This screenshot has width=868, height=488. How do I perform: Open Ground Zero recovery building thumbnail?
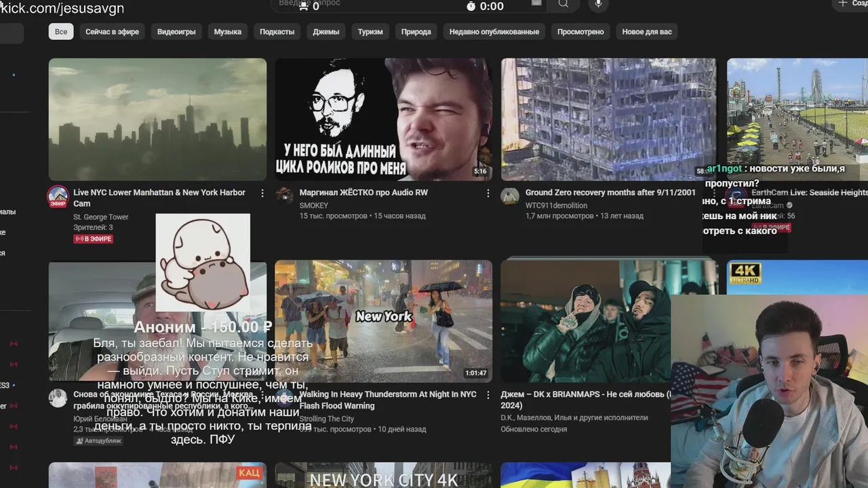[608, 119]
